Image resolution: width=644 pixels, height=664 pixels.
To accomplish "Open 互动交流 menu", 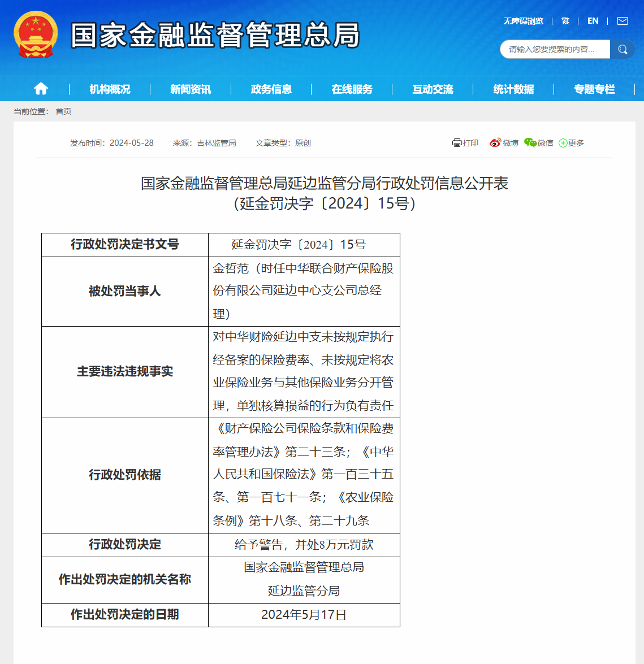I will [x=433, y=89].
